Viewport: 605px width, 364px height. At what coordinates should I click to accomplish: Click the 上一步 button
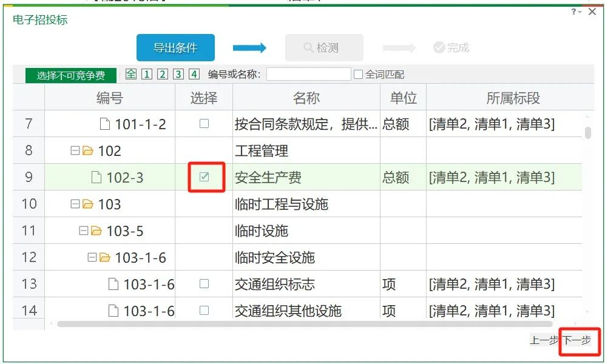click(544, 340)
